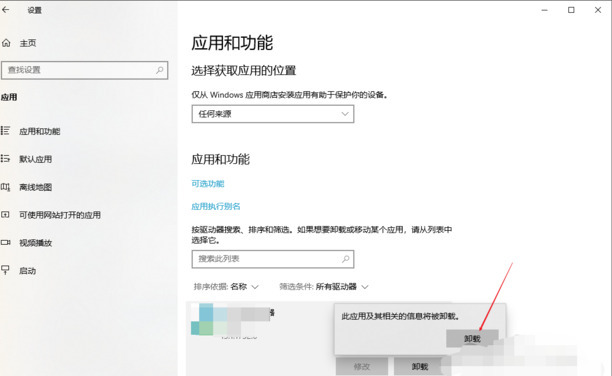Open the 离线地图 sidebar entry
Screen dimensions: 612x376
[36, 187]
